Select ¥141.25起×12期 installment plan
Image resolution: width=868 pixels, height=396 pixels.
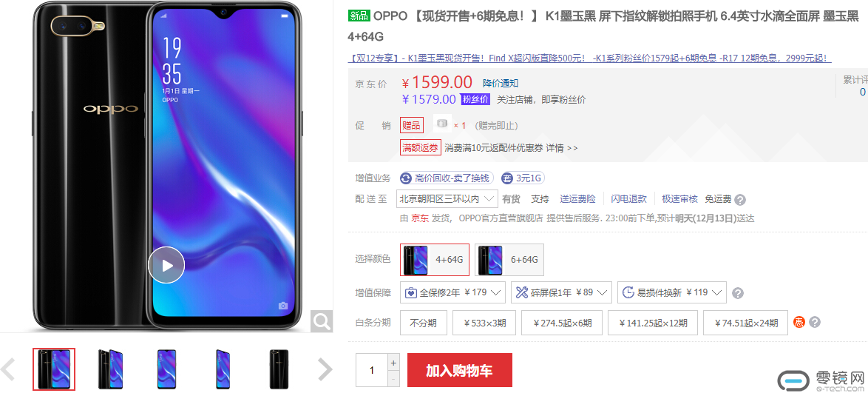[653, 323]
